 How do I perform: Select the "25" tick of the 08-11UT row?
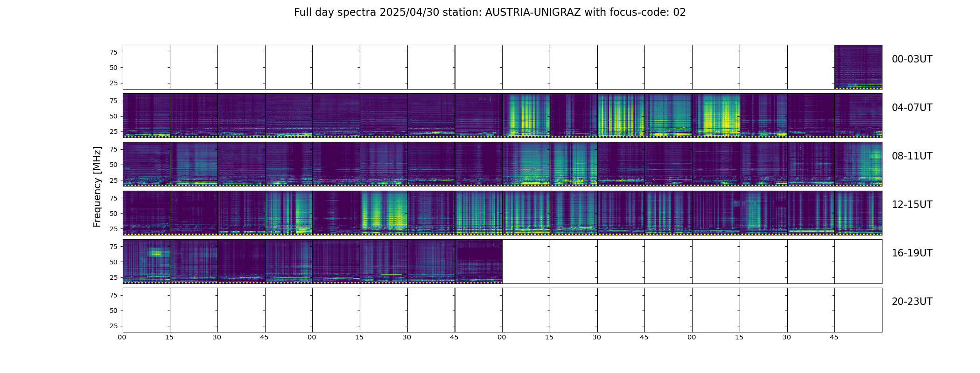(113, 180)
